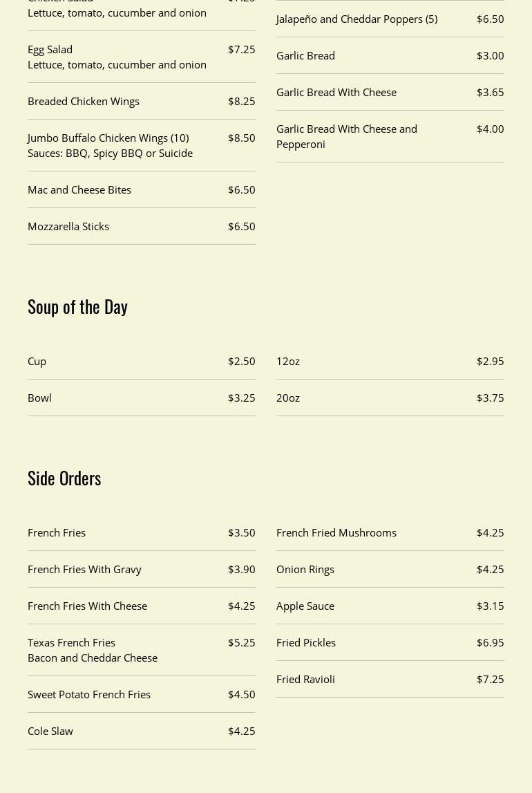Select Jalapeño and Cheddar Poppers (5)
Image resolution: width=532 pixels, height=793 pixels.
357,19
